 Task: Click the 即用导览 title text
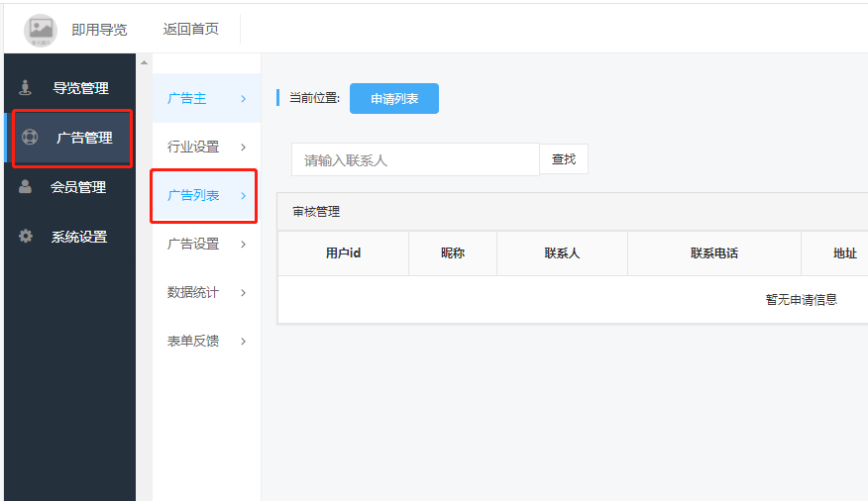pyautogui.click(x=99, y=30)
